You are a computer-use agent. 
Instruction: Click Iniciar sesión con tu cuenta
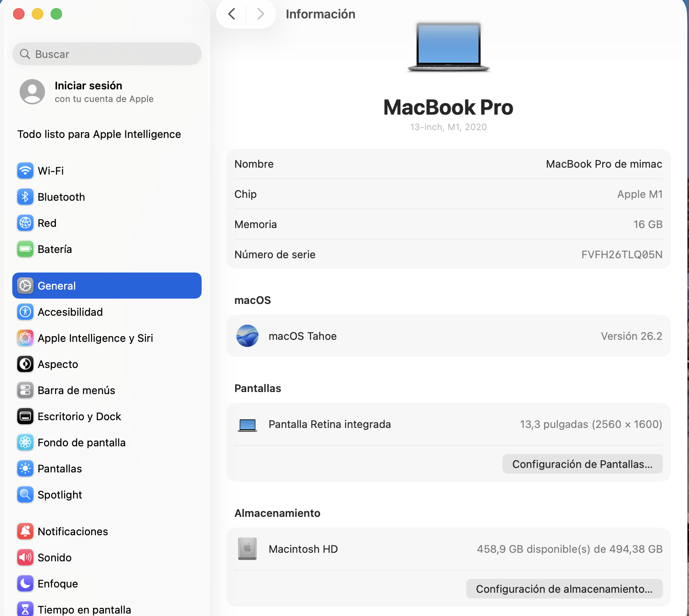pyautogui.click(x=104, y=92)
